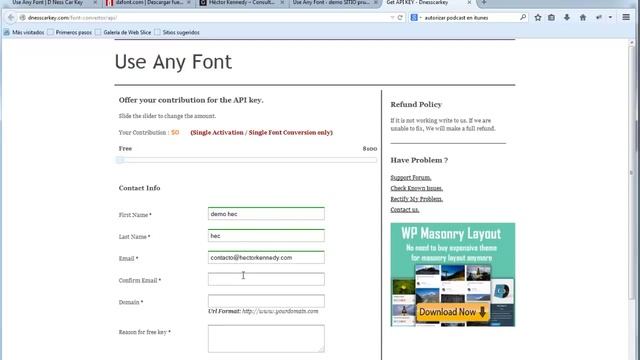Focus the Email field
Viewport: 640px width, 360px height.
pos(266,258)
